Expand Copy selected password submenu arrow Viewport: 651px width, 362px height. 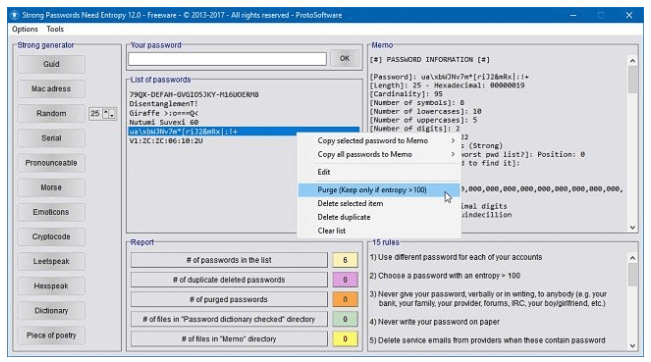tap(453, 141)
